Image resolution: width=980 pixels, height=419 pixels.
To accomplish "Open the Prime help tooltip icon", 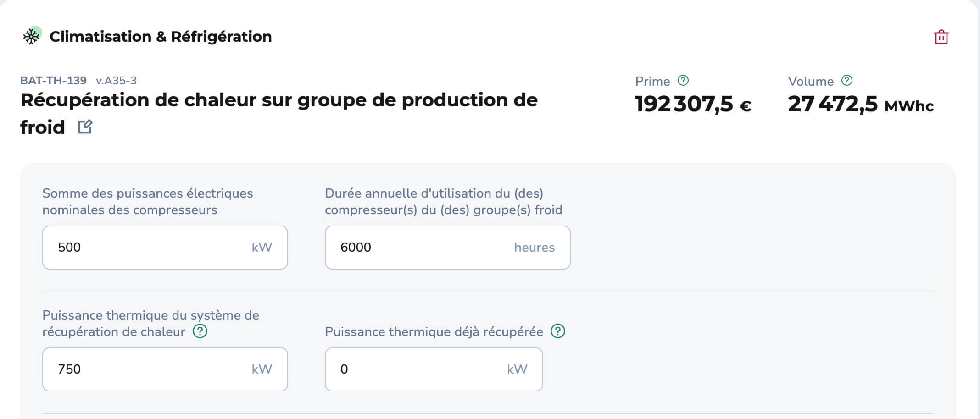I will coord(683,81).
